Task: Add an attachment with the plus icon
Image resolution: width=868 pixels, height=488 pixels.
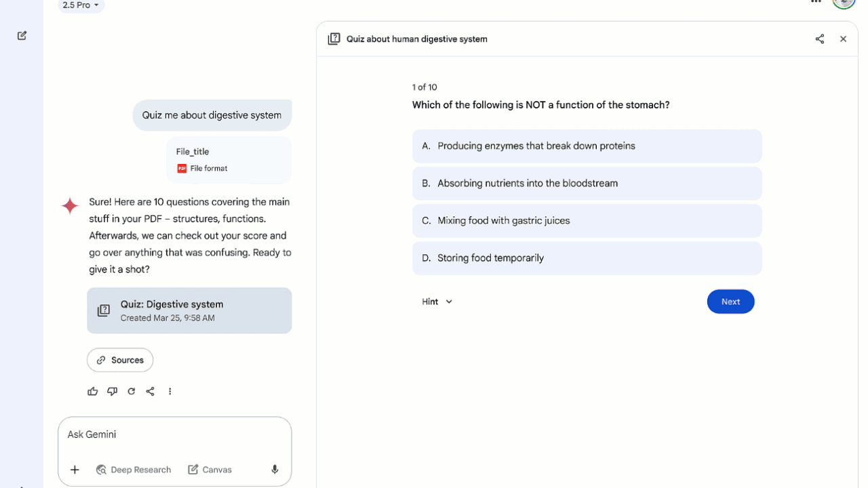Action: (75, 470)
